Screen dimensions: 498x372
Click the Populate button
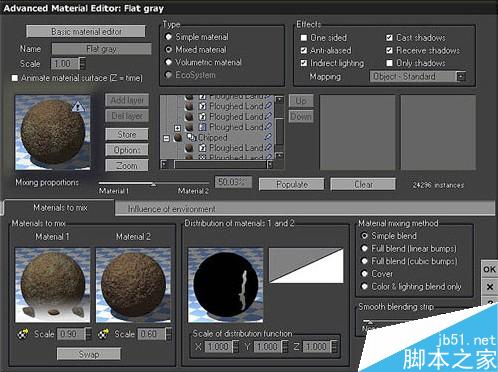coord(292,184)
